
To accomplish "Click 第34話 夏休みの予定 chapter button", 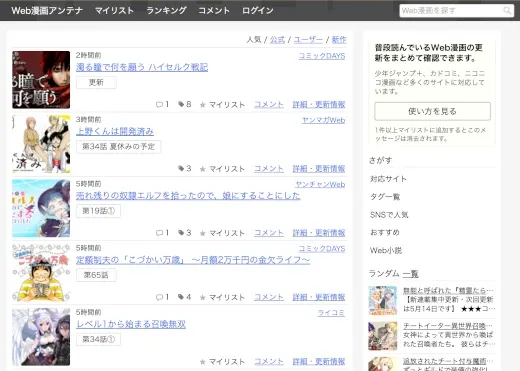I will [119, 147].
